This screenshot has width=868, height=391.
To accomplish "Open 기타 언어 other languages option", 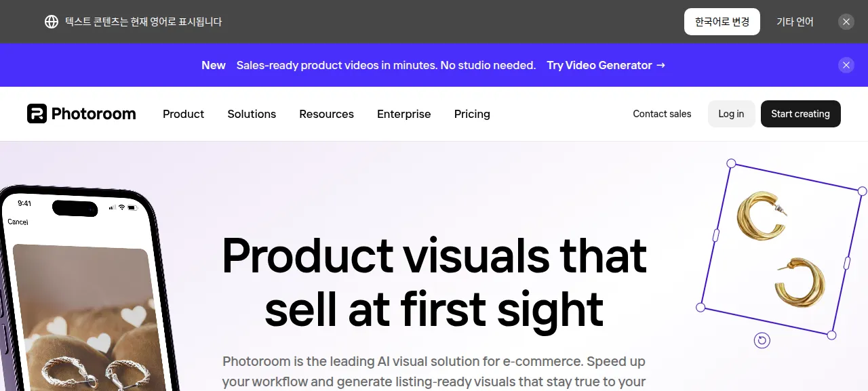I will tap(795, 22).
